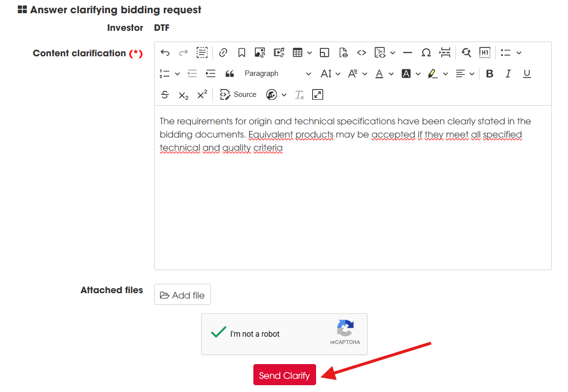The image size is (568, 392).
Task: Apply block quote formatting
Action: pos(229,74)
